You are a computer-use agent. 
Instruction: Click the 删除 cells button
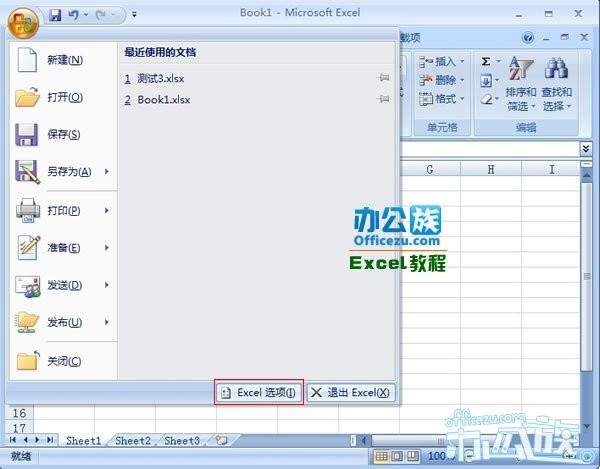pyautogui.click(x=442, y=80)
